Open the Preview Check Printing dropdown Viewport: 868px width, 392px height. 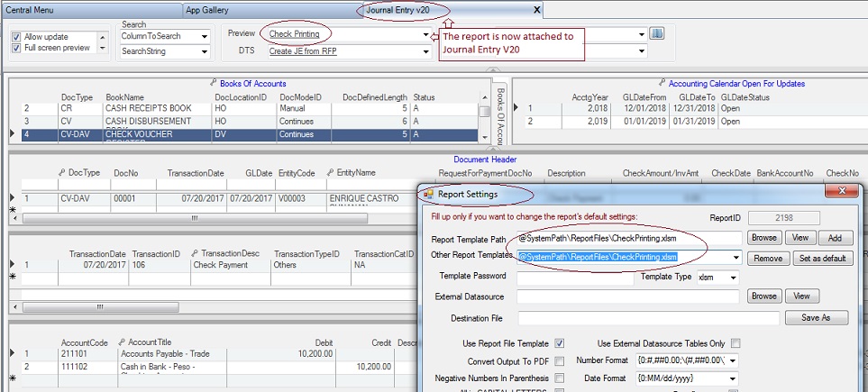[x=425, y=34]
